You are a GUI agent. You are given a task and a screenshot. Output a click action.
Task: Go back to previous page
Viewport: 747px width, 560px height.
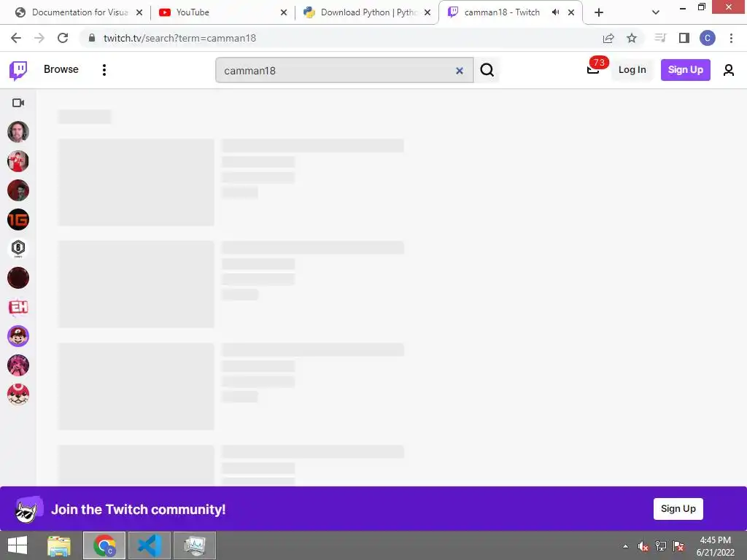coord(16,38)
